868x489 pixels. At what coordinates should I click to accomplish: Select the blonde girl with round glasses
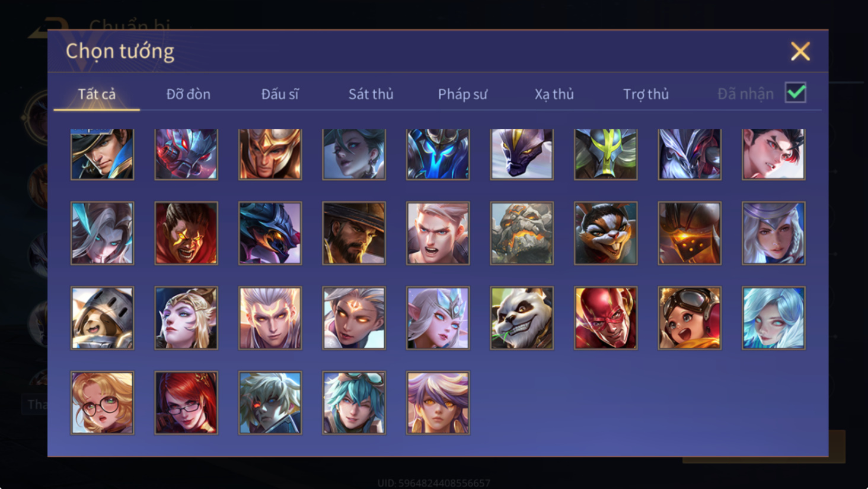tap(102, 403)
